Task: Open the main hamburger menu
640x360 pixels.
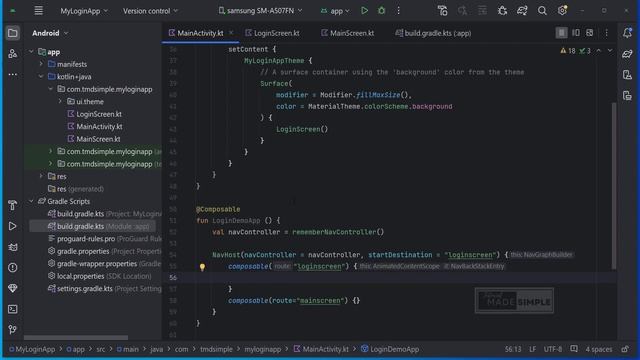Action: [38, 11]
